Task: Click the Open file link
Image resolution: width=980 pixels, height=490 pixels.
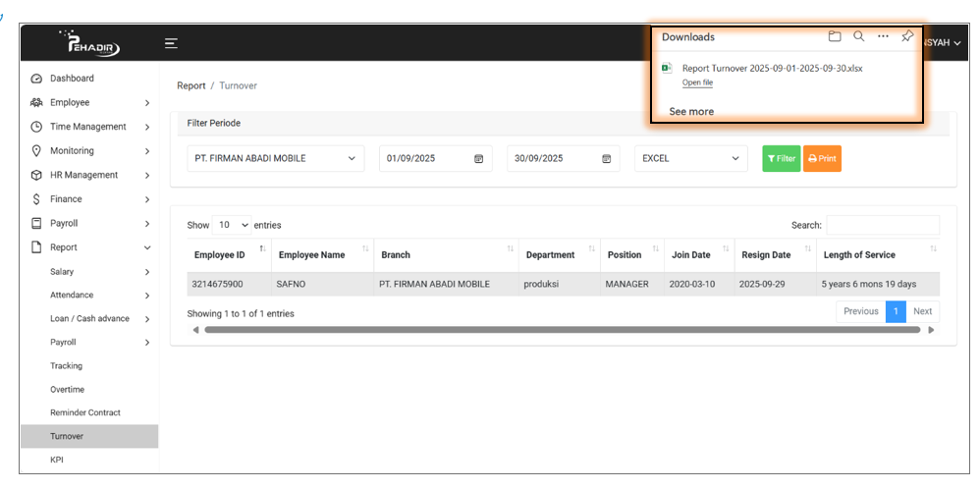Action: point(697,82)
